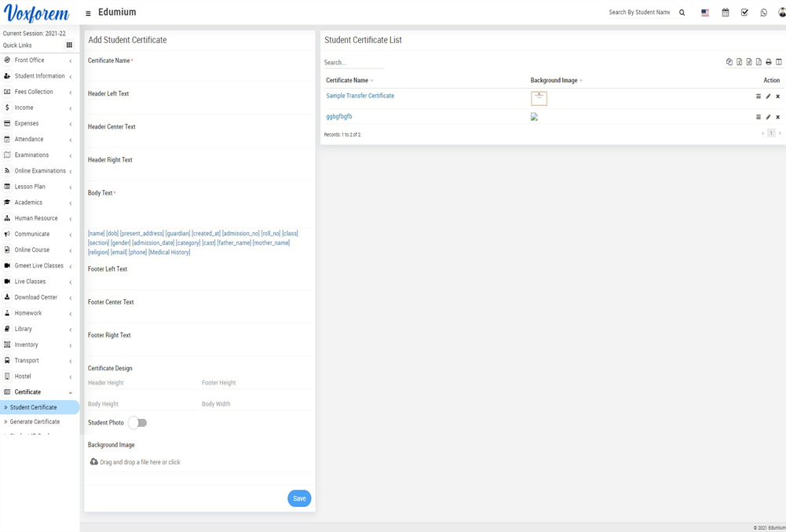
Task: Toggle the sidebar hamburger menu
Action: pyautogui.click(x=88, y=13)
